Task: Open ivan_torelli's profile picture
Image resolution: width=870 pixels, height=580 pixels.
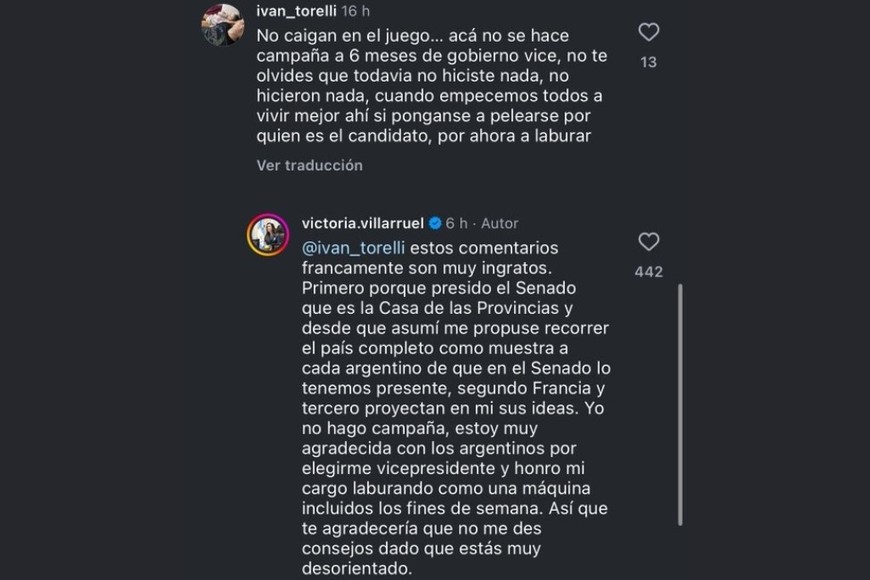Action: click(222, 24)
